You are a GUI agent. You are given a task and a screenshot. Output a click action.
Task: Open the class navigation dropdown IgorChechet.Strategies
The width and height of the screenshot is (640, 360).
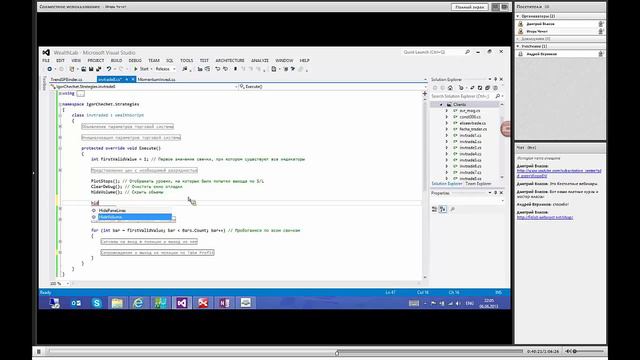click(144, 87)
